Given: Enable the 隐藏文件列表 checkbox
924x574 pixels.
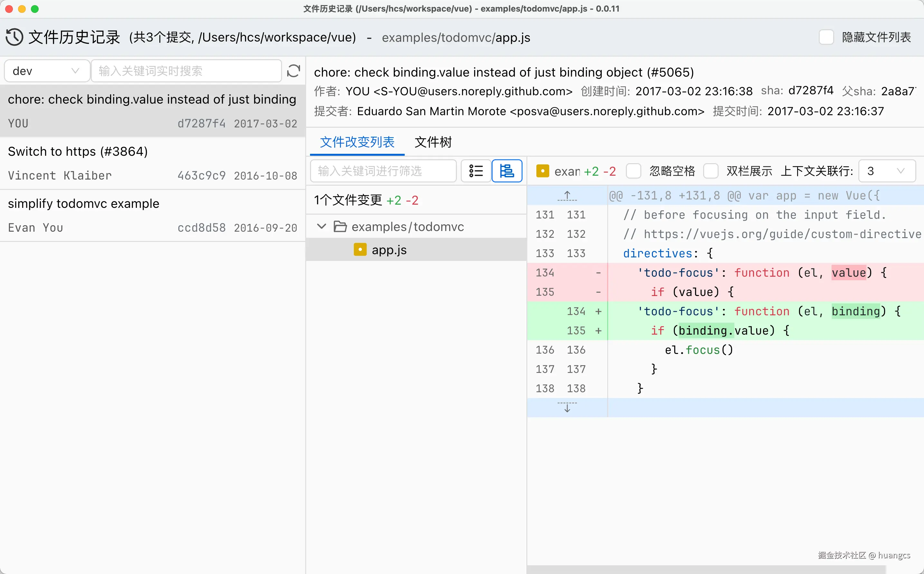Looking at the screenshot, I should pos(826,37).
